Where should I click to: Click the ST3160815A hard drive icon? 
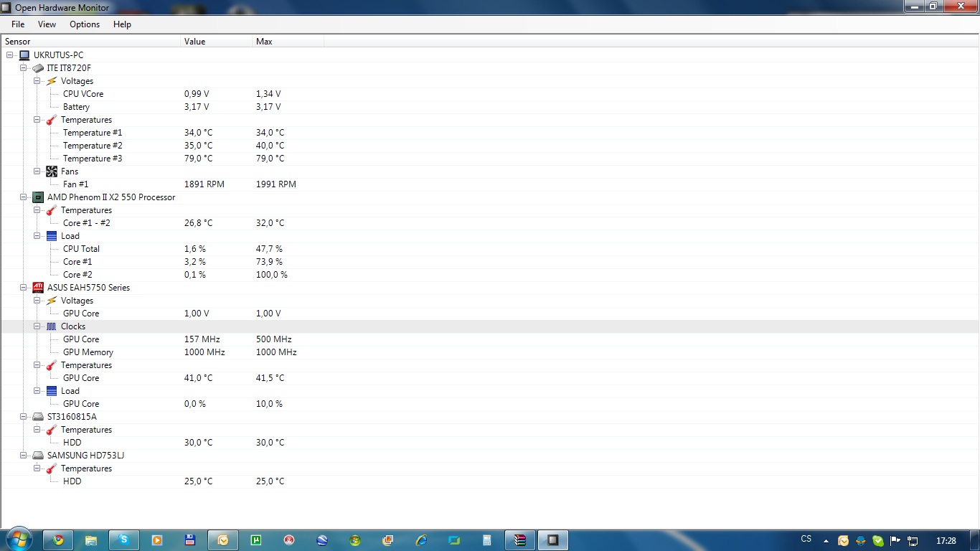(38, 417)
